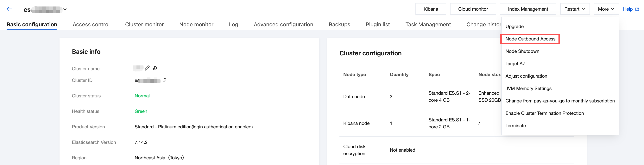Screen dimensions: 644x165
Task: Click the Index Management button
Action: 528,9
